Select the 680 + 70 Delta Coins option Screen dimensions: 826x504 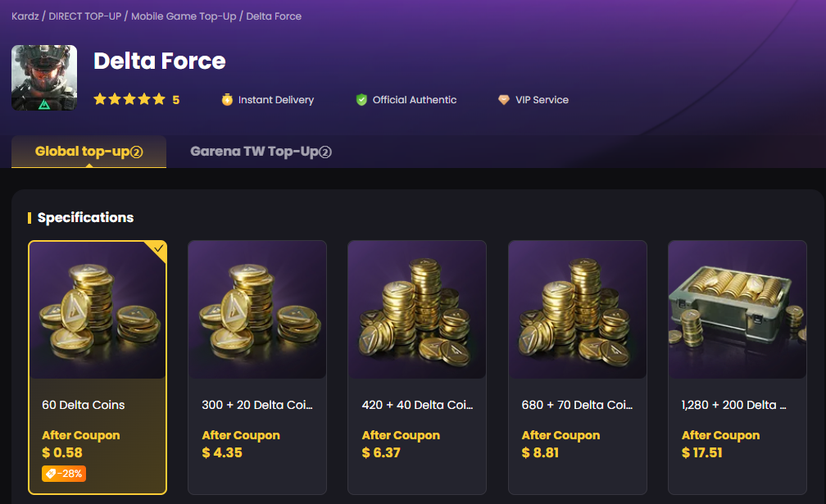click(x=577, y=366)
